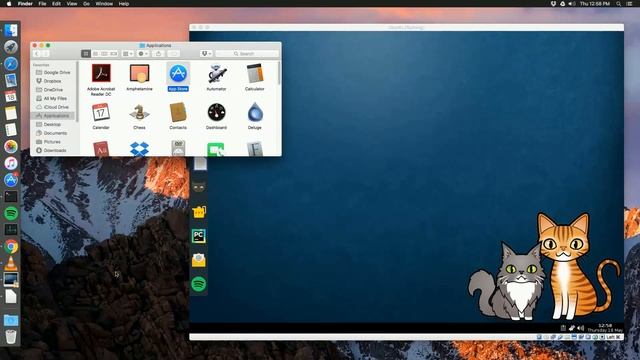Open Spotlight search in the menu bar

[x=619, y=4]
